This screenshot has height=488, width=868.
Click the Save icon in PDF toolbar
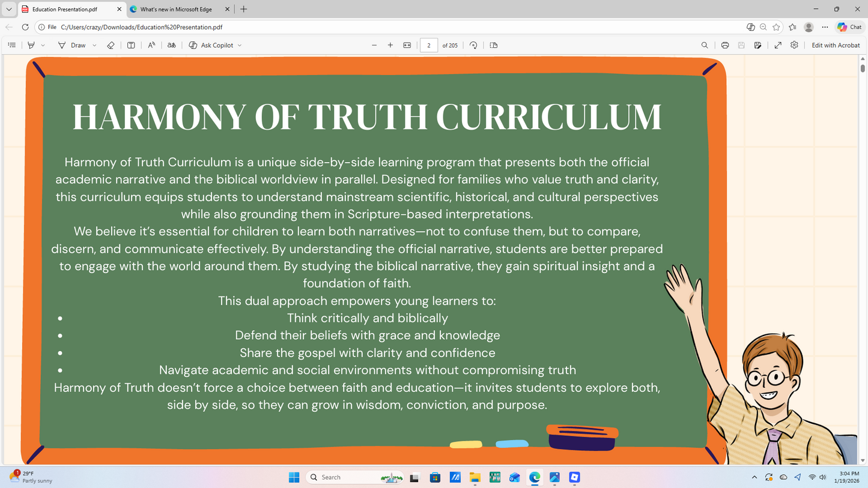coord(741,45)
